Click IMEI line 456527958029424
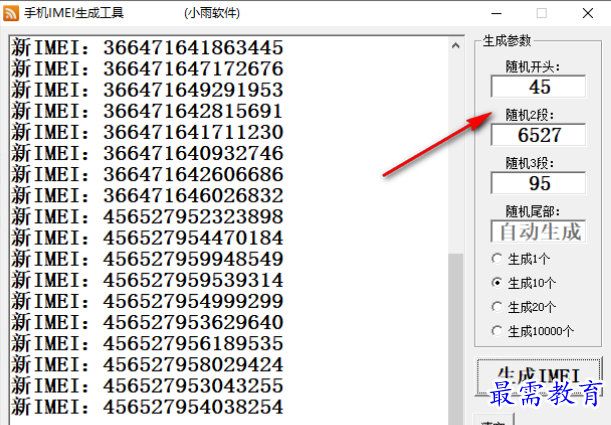This screenshot has height=425, width=611. pos(147,365)
